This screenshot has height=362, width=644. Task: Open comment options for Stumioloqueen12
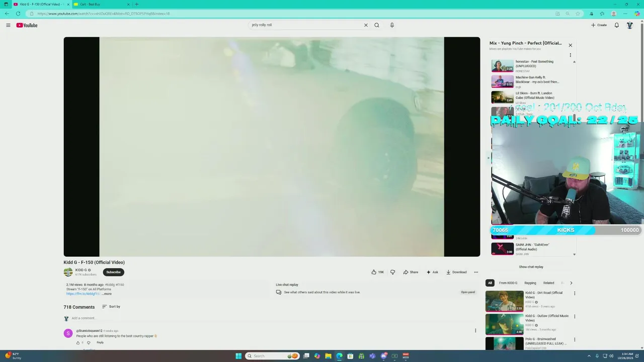click(475, 330)
